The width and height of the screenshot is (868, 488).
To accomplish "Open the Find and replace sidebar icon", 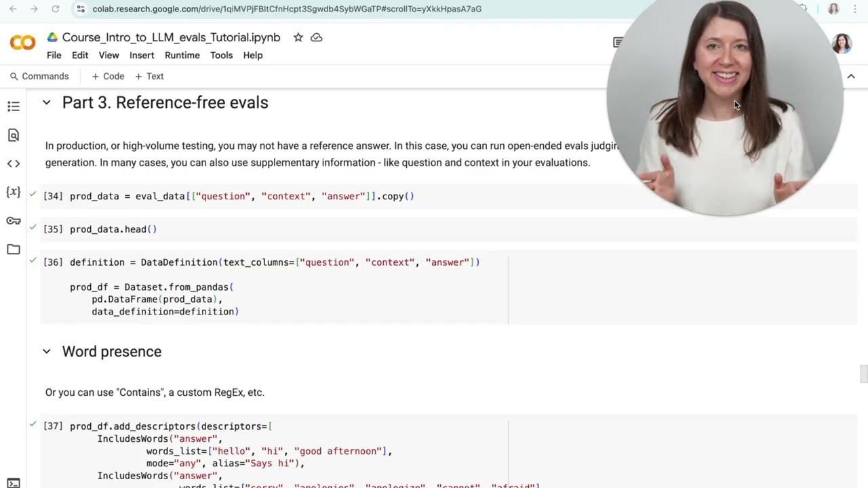I will (x=14, y=135).
